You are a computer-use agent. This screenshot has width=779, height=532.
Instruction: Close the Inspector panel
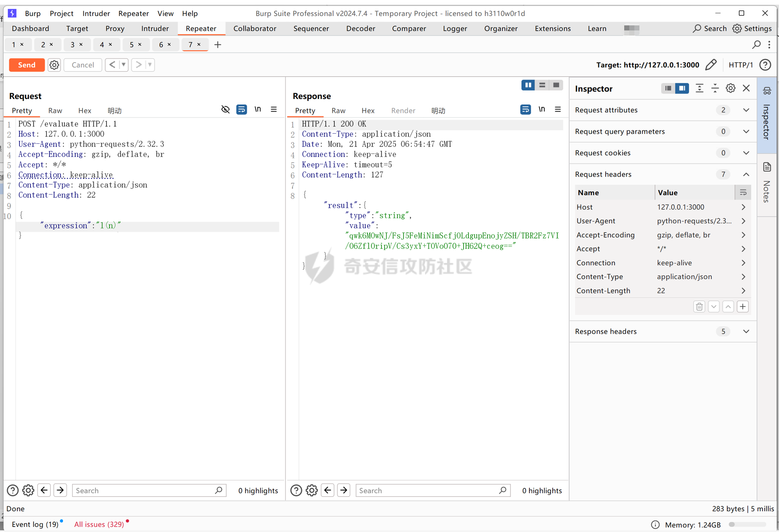pos(746,88)
